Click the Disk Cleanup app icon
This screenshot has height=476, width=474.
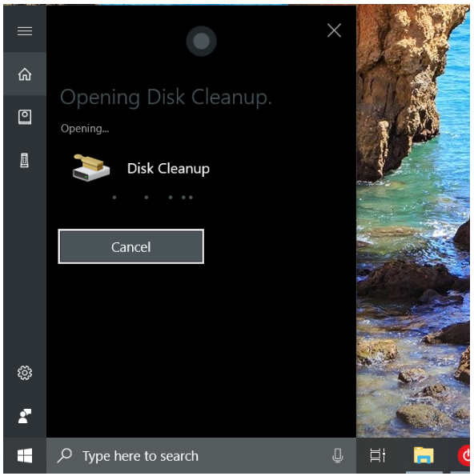[90, 168]
